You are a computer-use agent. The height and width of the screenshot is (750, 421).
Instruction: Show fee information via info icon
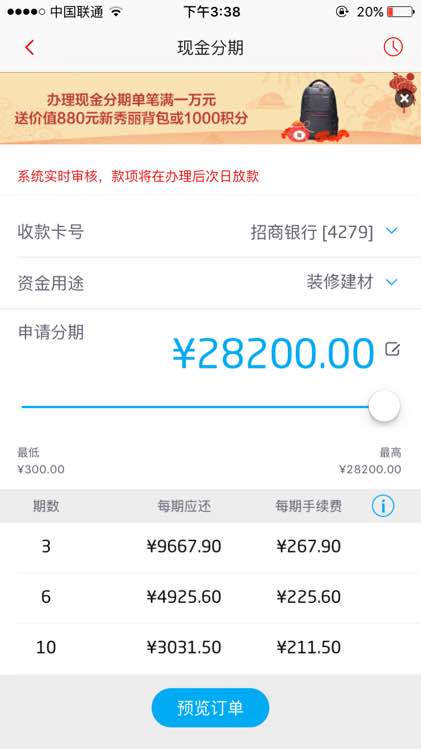pyautogui.click(x=383, y=506)
